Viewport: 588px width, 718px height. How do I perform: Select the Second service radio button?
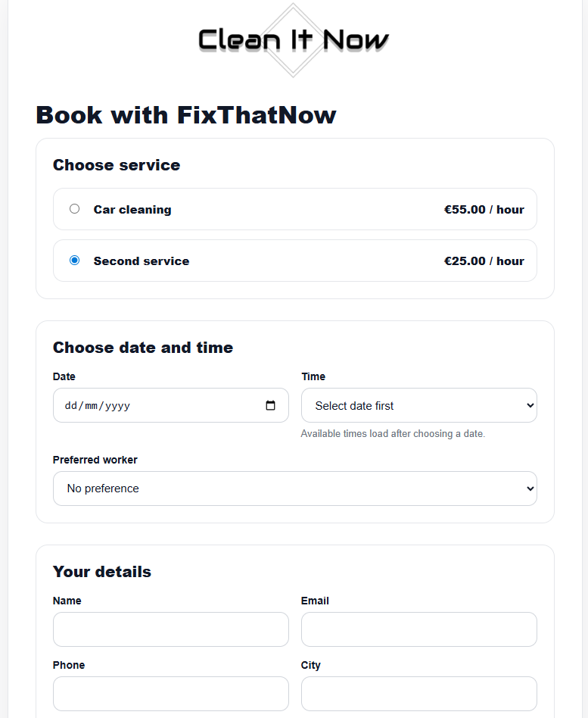[75, 260]
